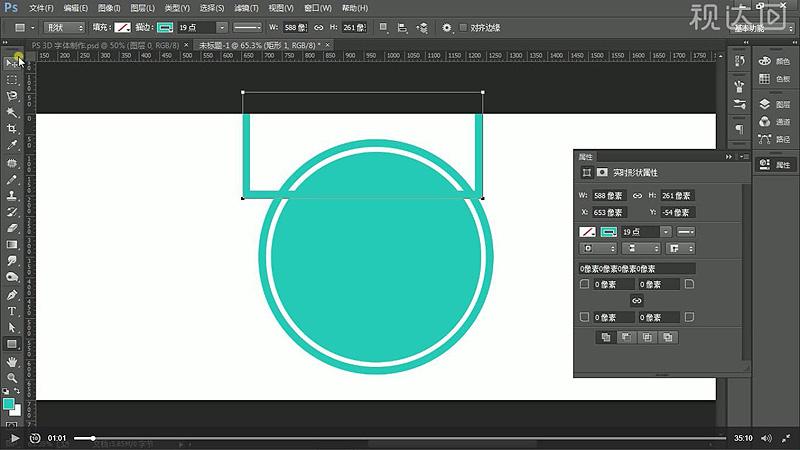The height and width of the screenshot is (450, 800).
Task: Open the 文件(F) menu
Action: click(x=41, y=8)
